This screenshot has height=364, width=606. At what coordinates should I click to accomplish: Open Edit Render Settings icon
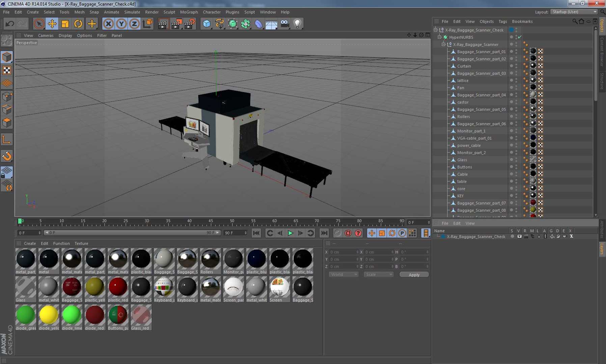click(190, 24)
